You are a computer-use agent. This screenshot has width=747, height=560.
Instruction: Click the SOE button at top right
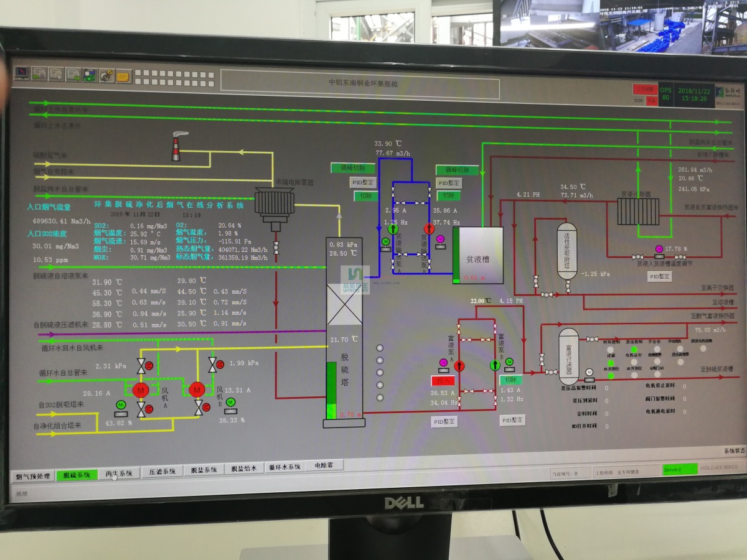(x=639, y=100)
